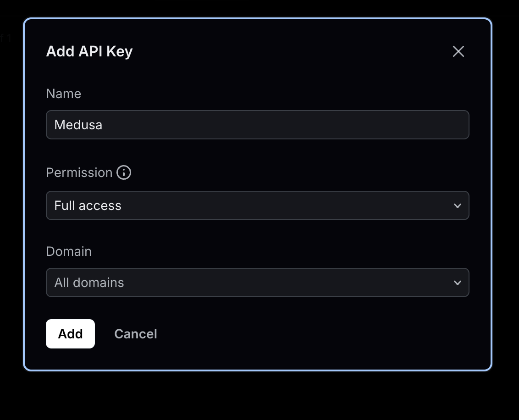Click the Add API Key dialog title
Screen dimensions: 519x420
click(89, 51)
